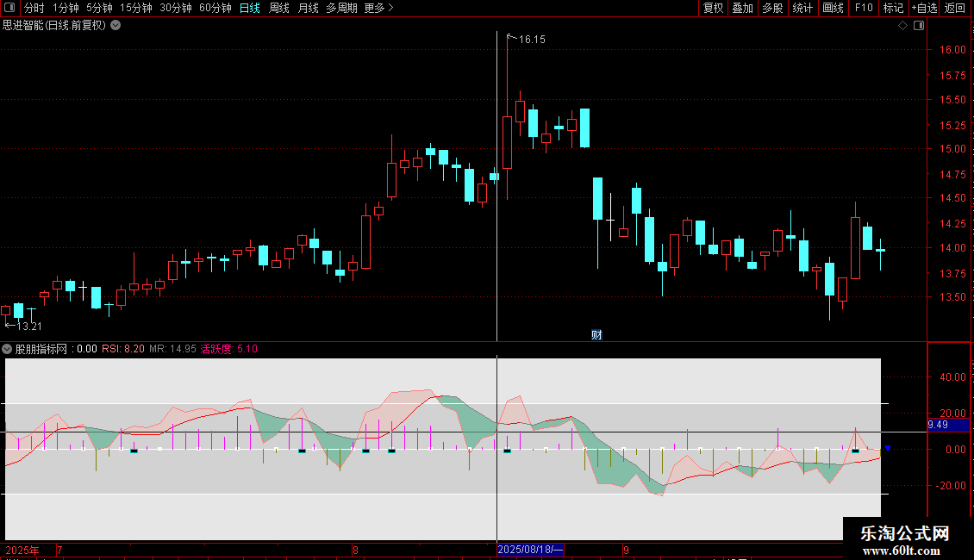Open the 多周期 multi-period view
This screenshot has width=974, height=560.
(x=341, y=8)
